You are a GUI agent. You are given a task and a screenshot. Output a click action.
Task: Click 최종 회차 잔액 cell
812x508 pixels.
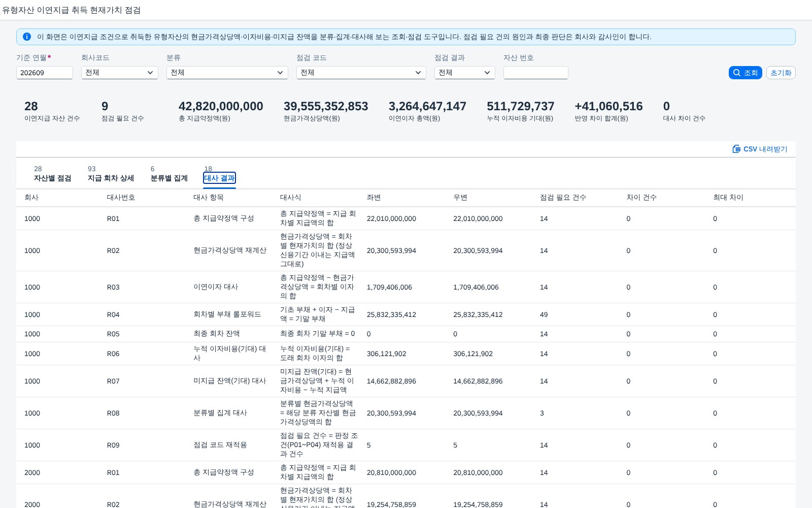[217, 334]
